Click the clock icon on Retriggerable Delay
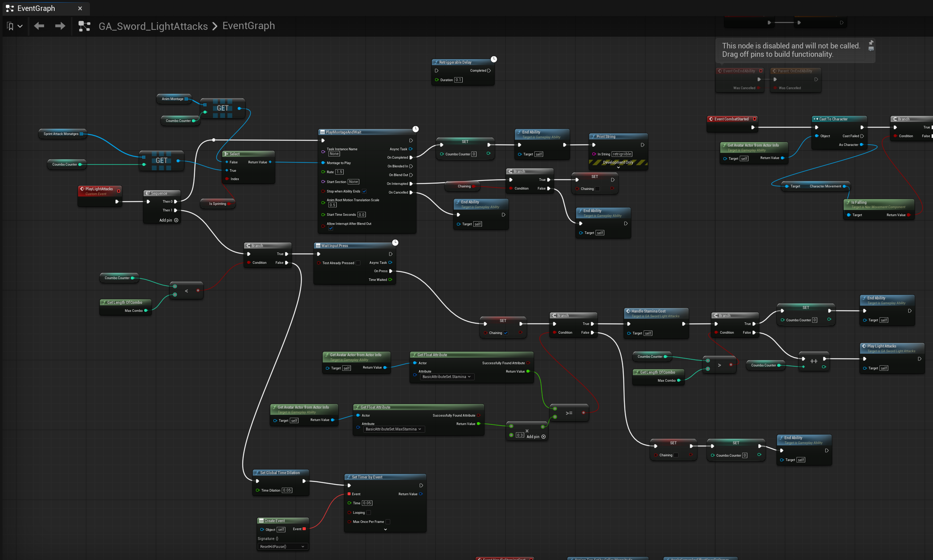933x560 pixels. 494,59
